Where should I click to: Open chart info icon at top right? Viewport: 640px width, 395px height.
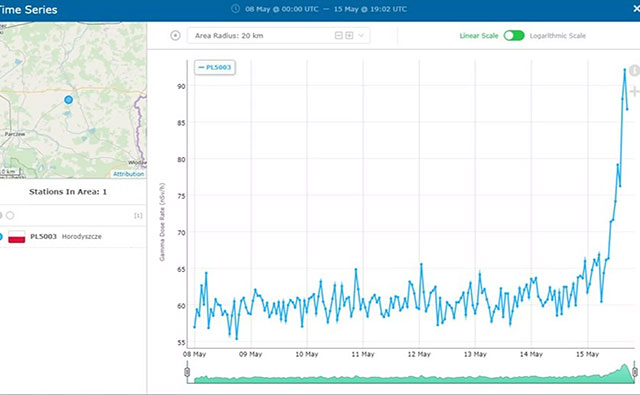click(x=634, y=70)
